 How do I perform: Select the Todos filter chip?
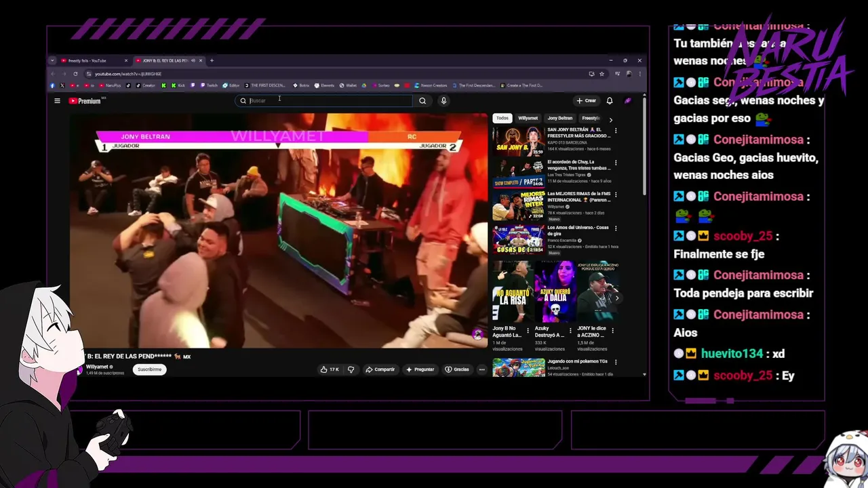(502, 118)
